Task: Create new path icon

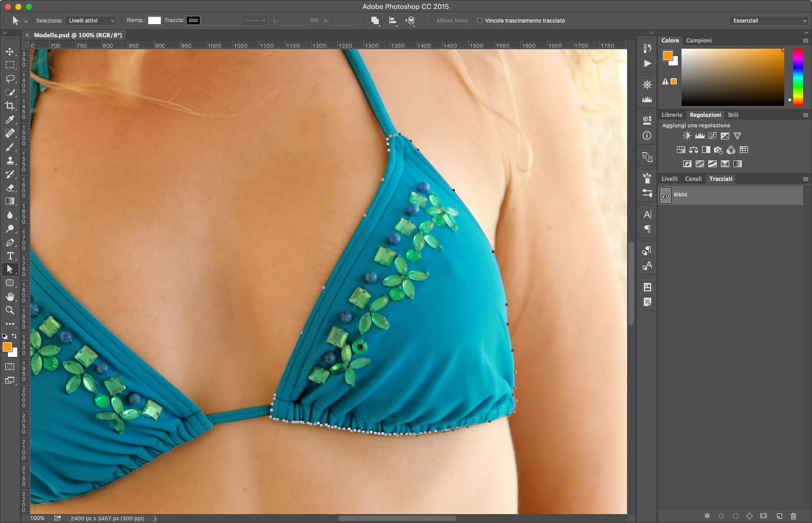Action: 779,516
